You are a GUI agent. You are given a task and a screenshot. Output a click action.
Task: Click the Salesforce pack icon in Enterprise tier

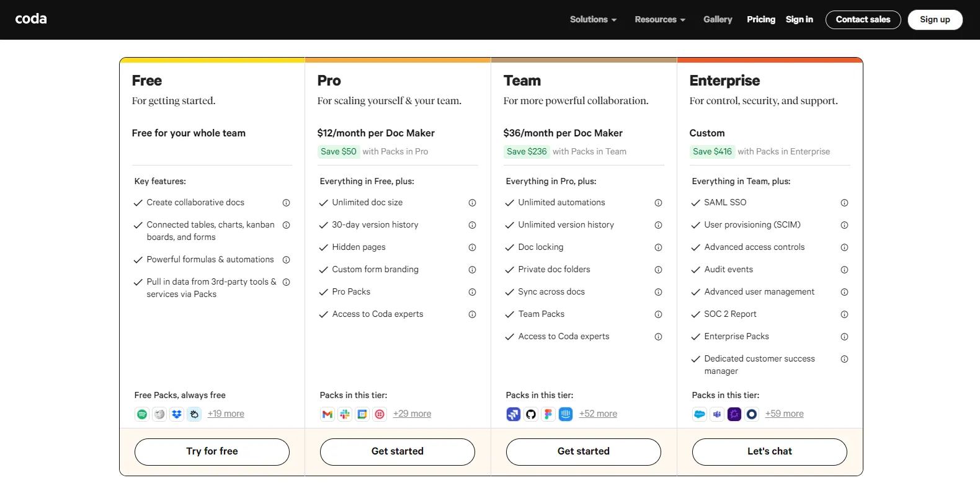click(x=700, y=414)
